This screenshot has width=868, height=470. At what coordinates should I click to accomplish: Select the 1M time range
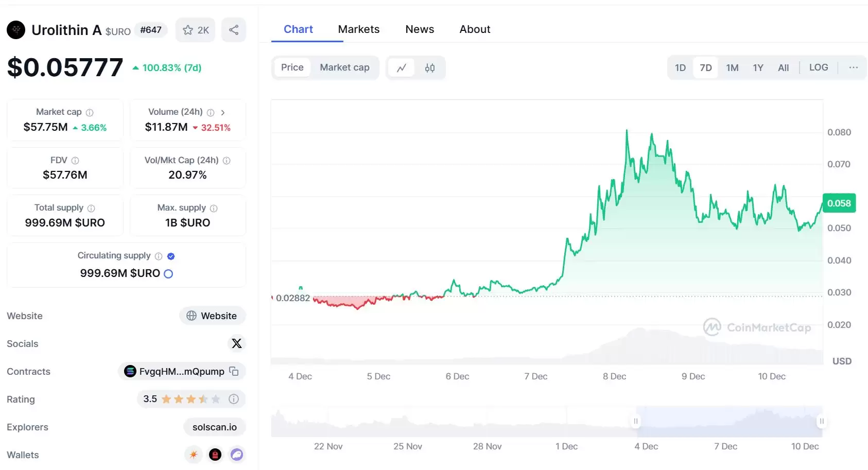point(732,68)
